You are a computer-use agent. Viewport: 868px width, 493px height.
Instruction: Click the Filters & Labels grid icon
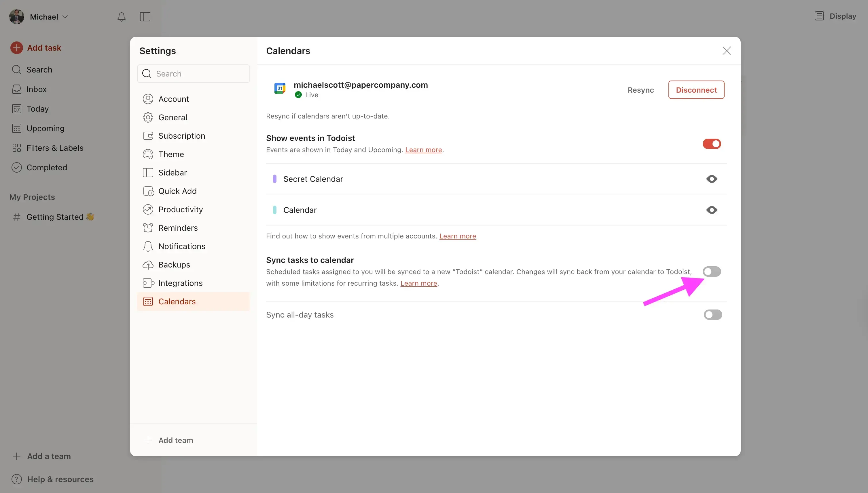[17, 148]
